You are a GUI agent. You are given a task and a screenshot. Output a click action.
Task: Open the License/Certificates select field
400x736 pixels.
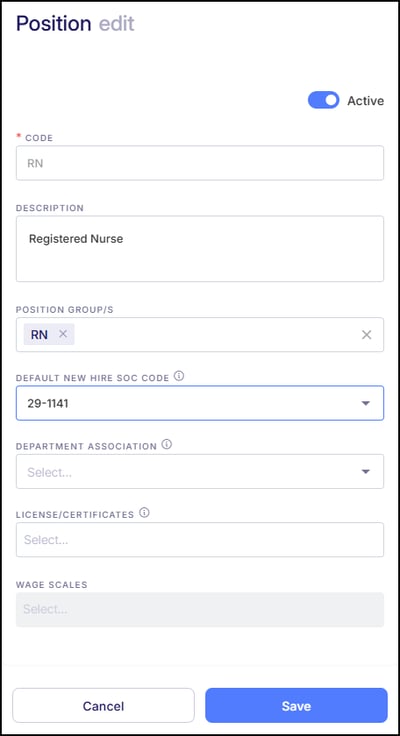click(x=200, y=540)
